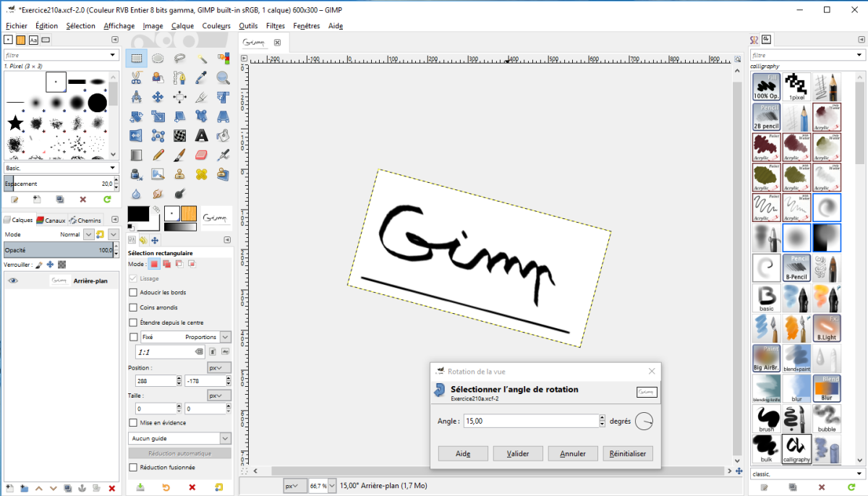Select the Rectangle Select tool
This screenshot has height=496, width=868.
pos(136,58)
